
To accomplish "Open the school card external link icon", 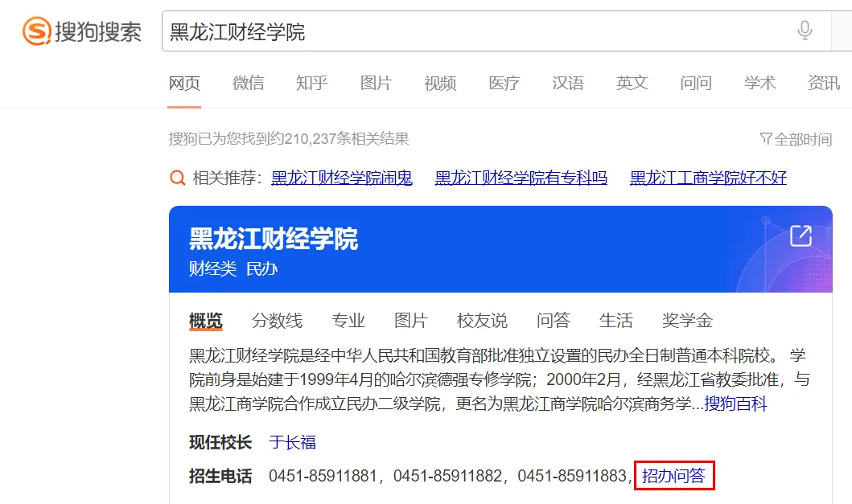I will [801, 236].
